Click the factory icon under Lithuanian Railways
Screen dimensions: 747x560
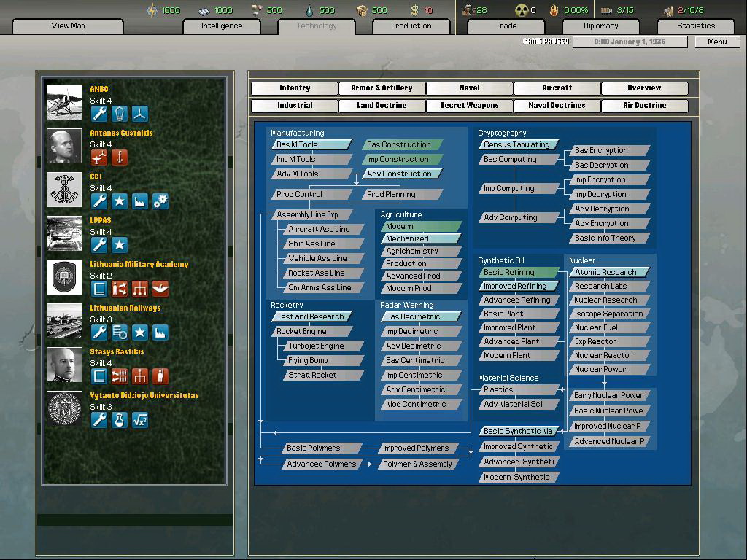(x=160, y=332)
